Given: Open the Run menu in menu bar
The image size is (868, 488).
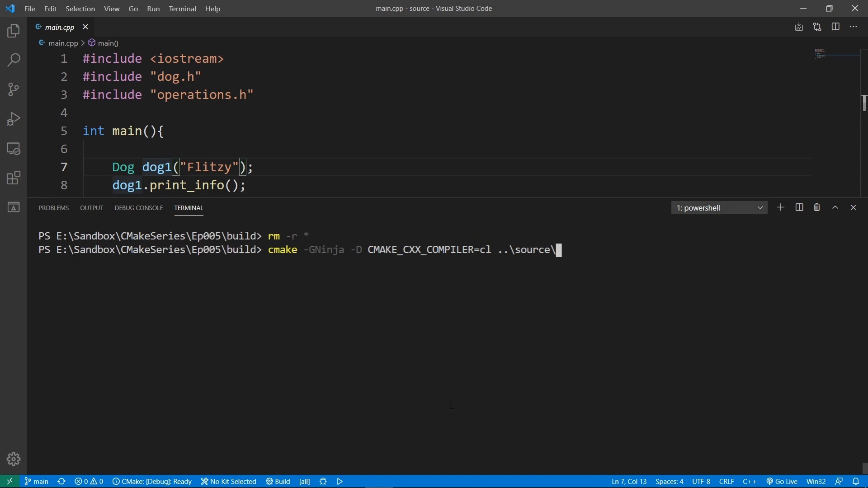Looking at the screenshot, I should tap(154, 8).
